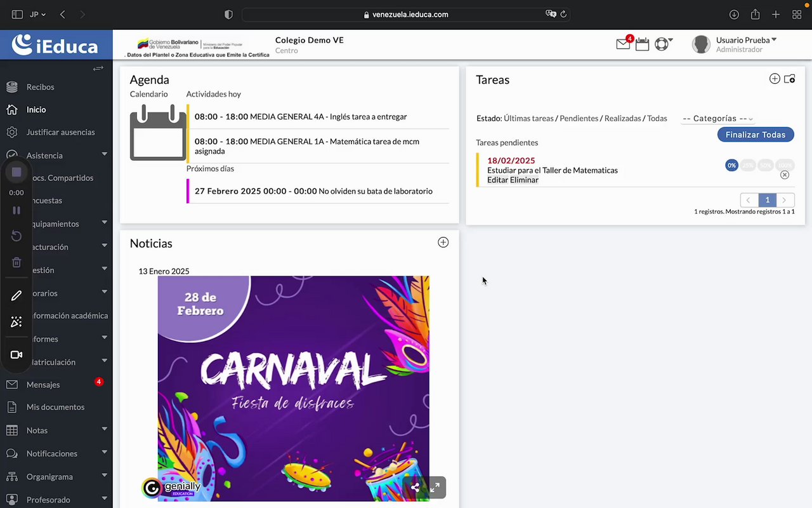Open Mis documentos sidebar item
This screenshot has width=812, height=508.
[55, 407]
